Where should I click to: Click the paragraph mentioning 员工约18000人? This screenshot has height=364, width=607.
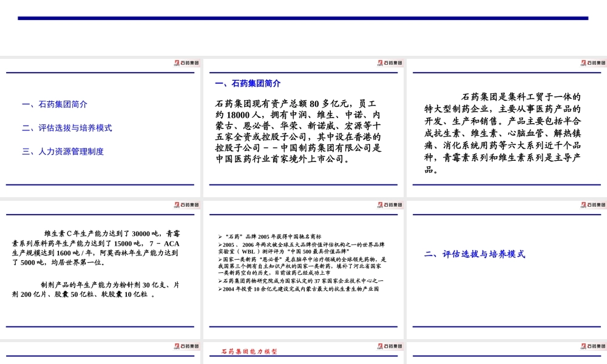(299, 131)
